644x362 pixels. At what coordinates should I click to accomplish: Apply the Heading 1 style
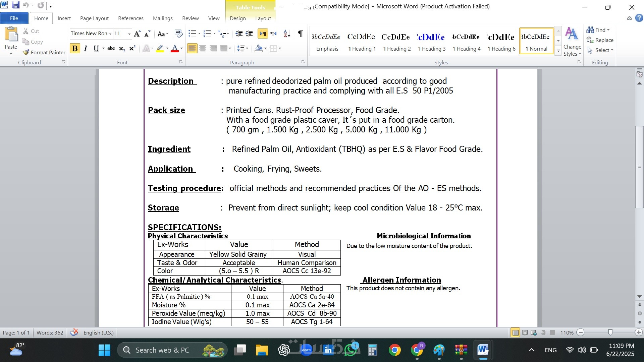point(361,41)
